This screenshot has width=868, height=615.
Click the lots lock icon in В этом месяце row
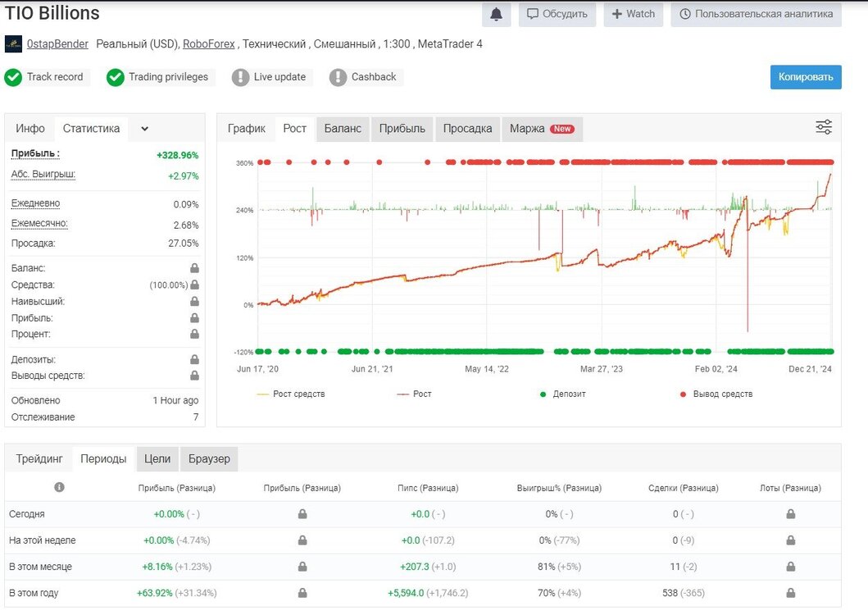(x=790, y=567)
